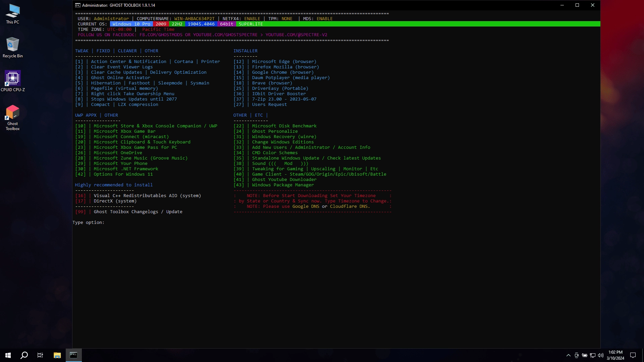
Task: Open the network tray icon
Action: click(593, 355)
